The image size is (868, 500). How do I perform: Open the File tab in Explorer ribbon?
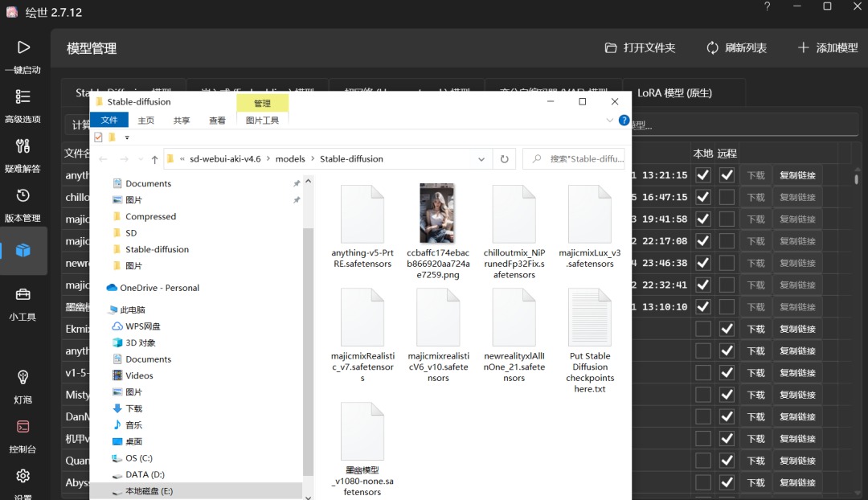[x=109, y=120]
